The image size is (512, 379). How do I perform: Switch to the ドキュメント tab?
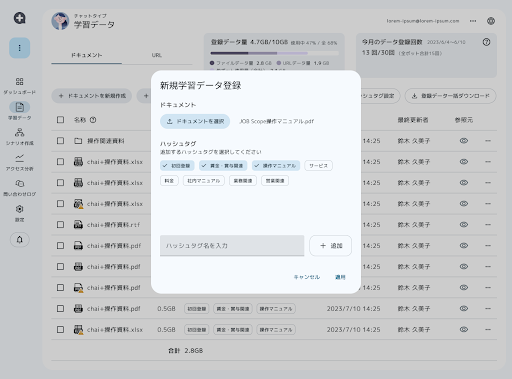(86, 55)
